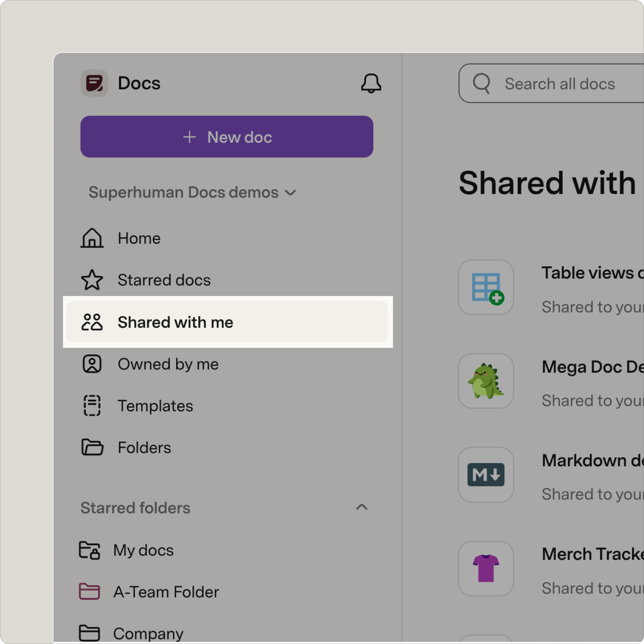Select Shared with me in the sidebar
Viewport: 644px width, 644px height.
pyautogui.click(x=227, y=322)
